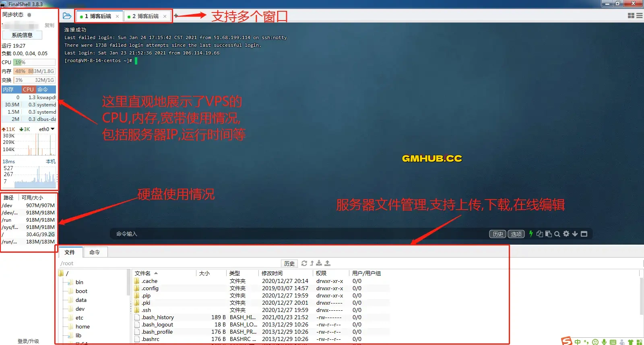644x345 pixels.
Task: Open terminal settings gear icon
Action: (x=566, y=234)
